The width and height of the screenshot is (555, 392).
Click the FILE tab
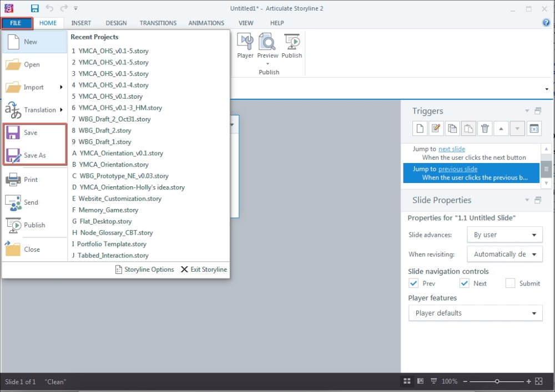tap(16, 23)
